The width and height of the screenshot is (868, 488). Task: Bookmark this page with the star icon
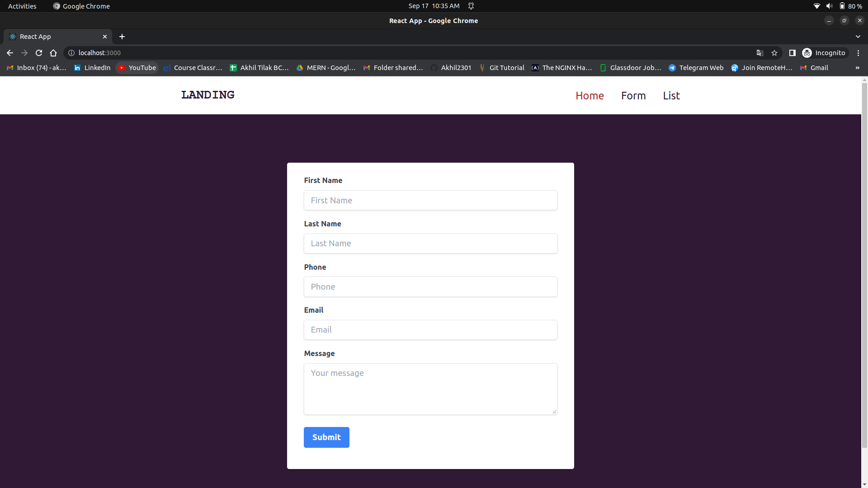click(x=774, y=53)
